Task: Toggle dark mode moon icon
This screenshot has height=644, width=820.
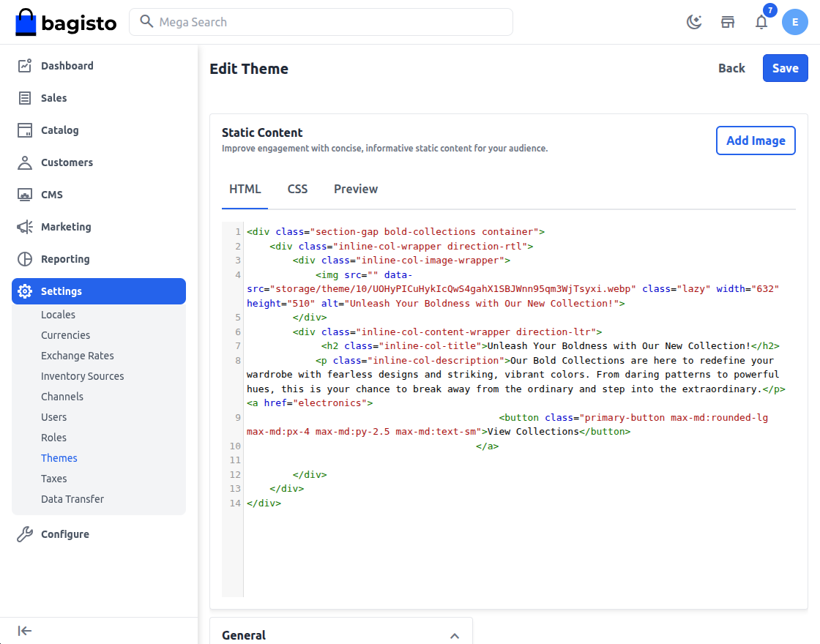Action: tap(694, 22)
